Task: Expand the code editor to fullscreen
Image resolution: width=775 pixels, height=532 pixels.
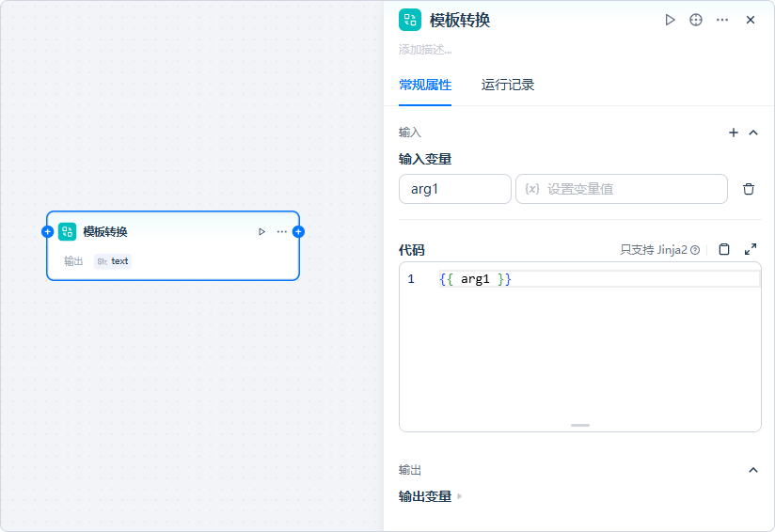Action: [751, 250]
